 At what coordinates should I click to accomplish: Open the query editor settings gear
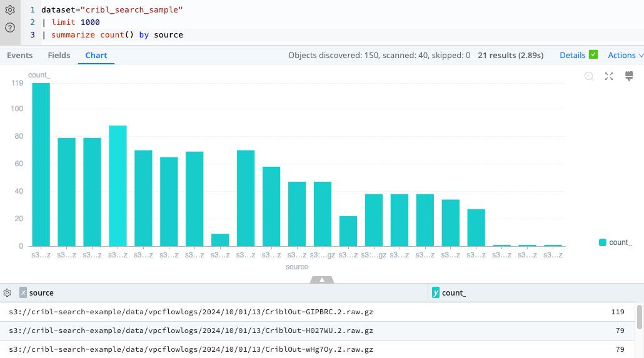pos(10,10)
